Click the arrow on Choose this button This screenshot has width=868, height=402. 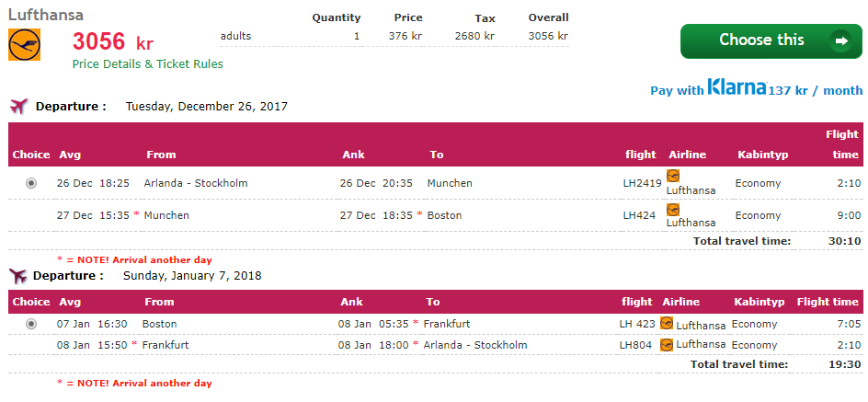pyautogui.click(x=839, y=40)
